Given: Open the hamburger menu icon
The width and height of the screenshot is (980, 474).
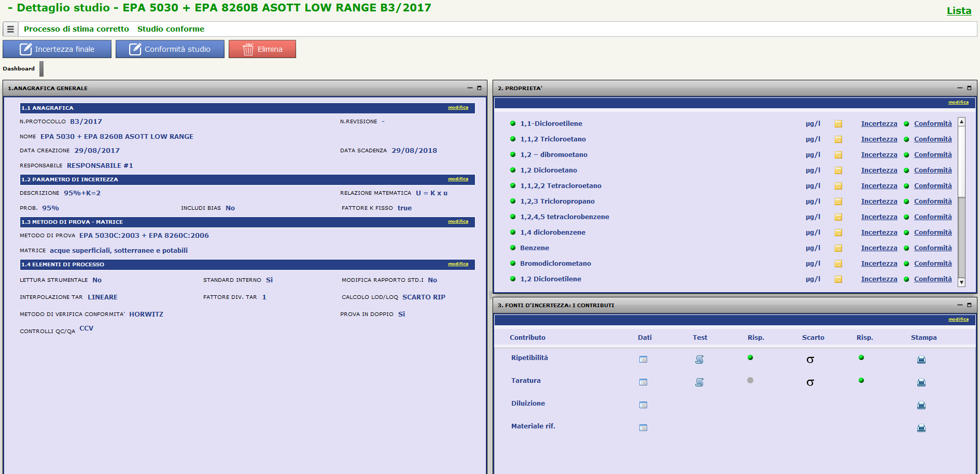Looking at the screenshot, I should point(10,30).
